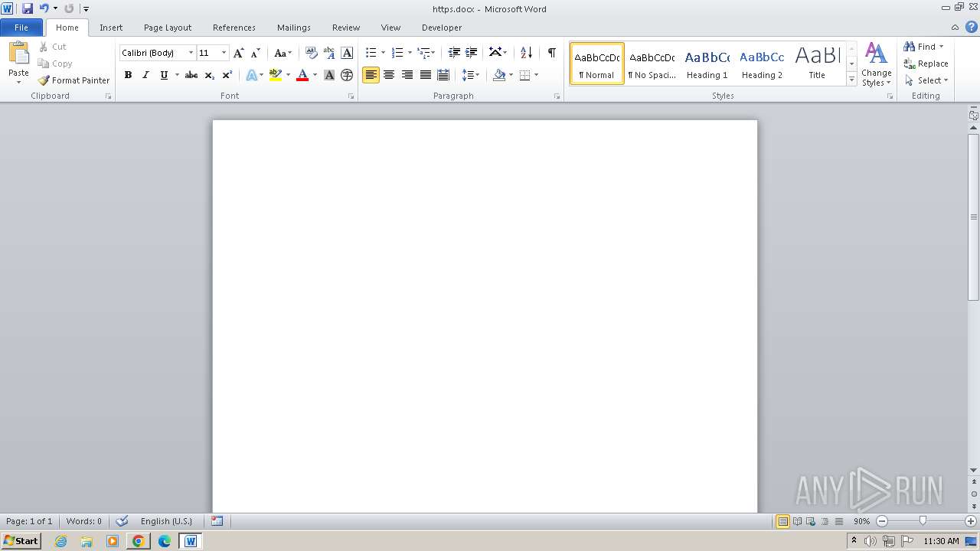Apply the Title style
Image resolution: width=980 pixels, height=551 pixels.
[817, 64]
